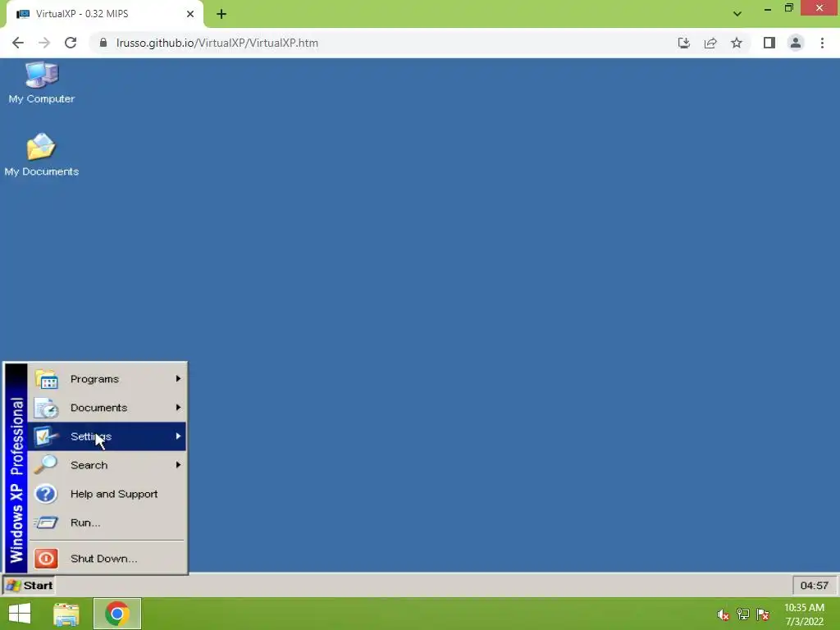Close the VirtualXP tab
Screen dimensions: 840x630
tap(190, 14)
